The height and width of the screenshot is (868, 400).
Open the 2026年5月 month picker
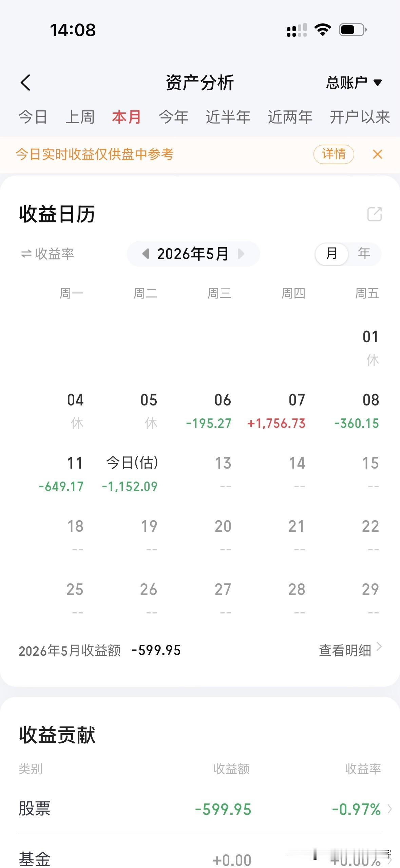[193, 254]
